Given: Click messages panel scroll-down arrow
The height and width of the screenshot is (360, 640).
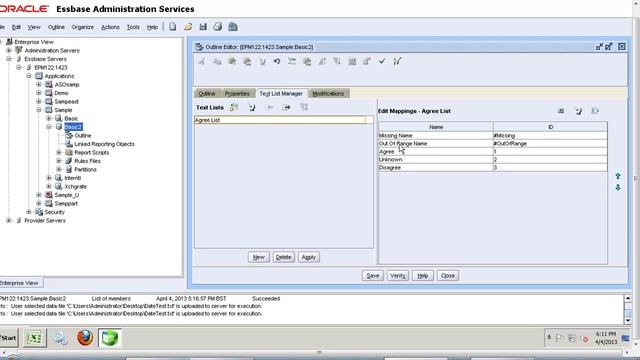Looking at the screenshot, I should (628, 320).
